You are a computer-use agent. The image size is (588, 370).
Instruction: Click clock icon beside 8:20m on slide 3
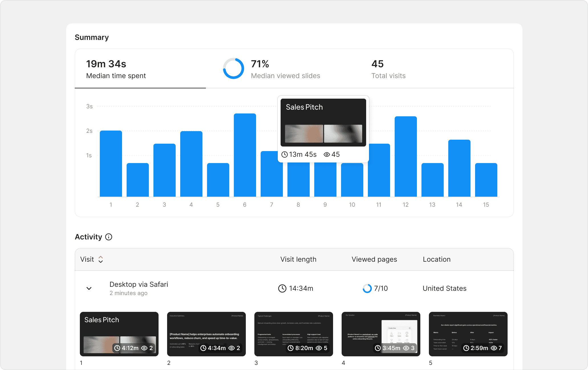click(291, 348)
